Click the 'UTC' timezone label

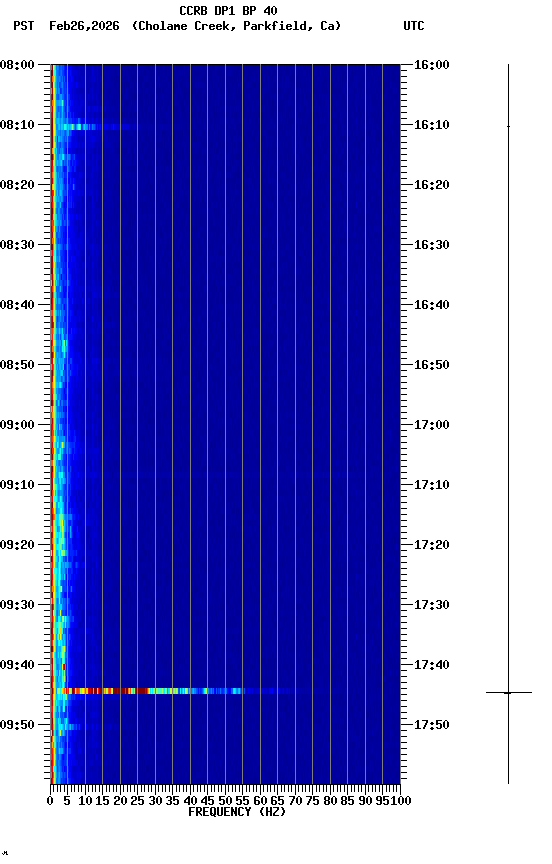414,26
